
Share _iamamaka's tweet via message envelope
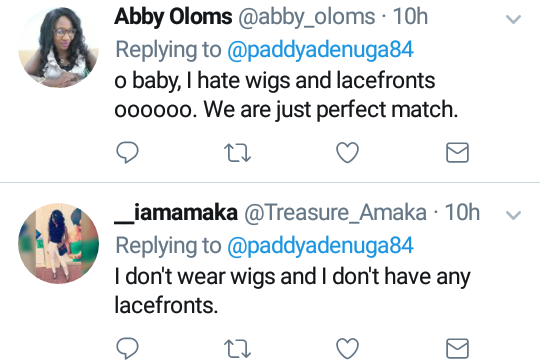pos(457,349)
